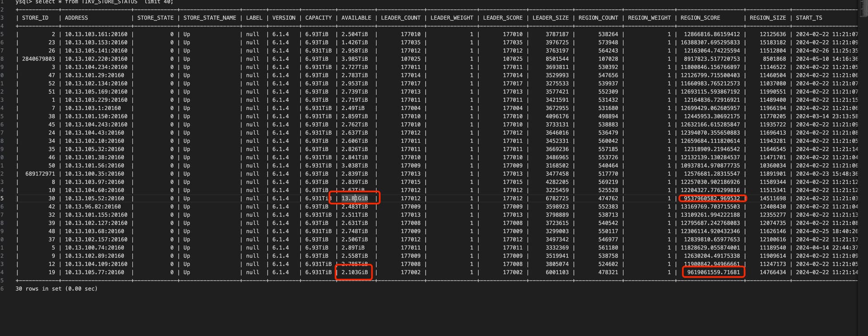
Task: Click the '30 rows in set' result line
Action: pyautogui.click(x=57, y=289)
